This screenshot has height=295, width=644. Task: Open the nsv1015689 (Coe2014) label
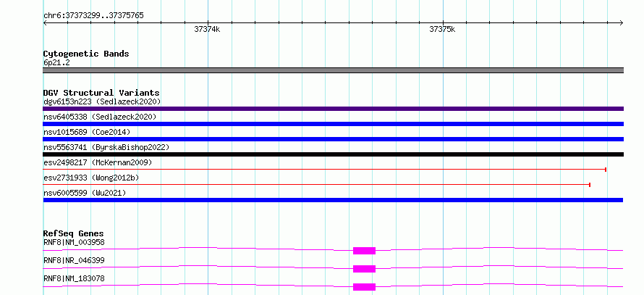pyautogui.click(x=87, y=132)
